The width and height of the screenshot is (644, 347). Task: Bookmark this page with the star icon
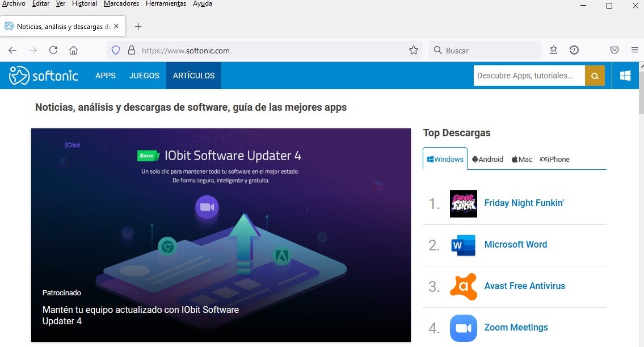414,50
